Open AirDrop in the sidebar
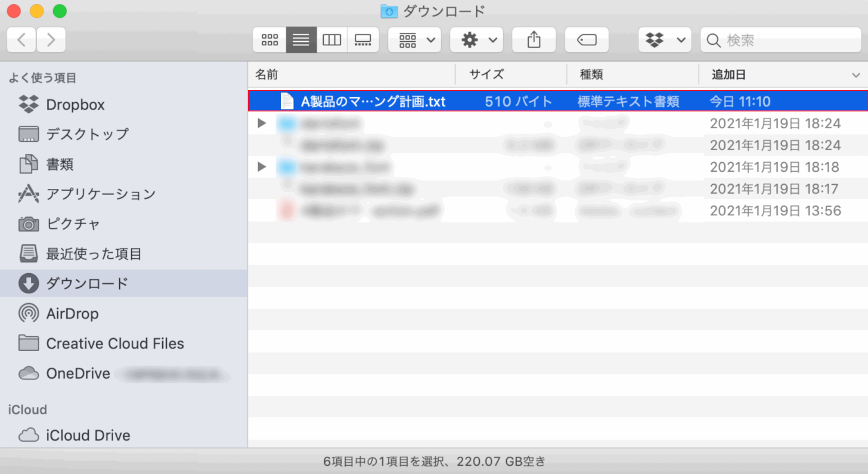This screenshot has height=474, width=868. (72, 314)
